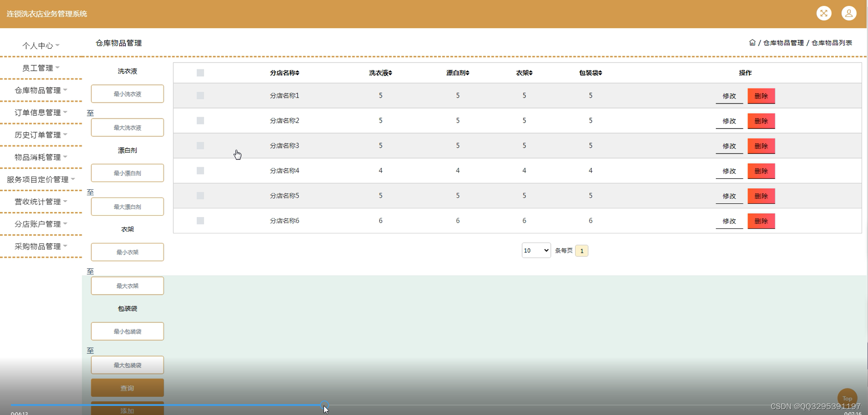The width and height of the screenshot is (868, 415).
Task: Sort by 洗衣液 column header
Action: (380, 73)
